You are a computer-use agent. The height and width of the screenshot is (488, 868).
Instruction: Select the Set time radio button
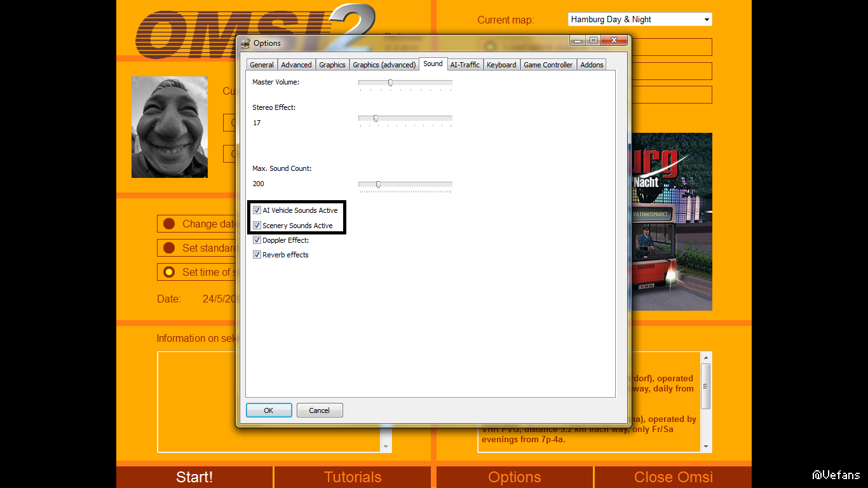[169, 272]
